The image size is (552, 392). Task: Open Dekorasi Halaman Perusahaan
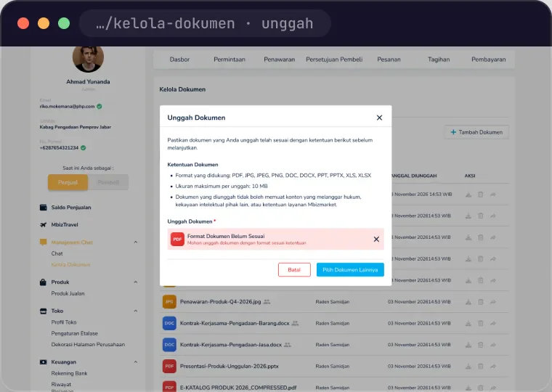88,345
